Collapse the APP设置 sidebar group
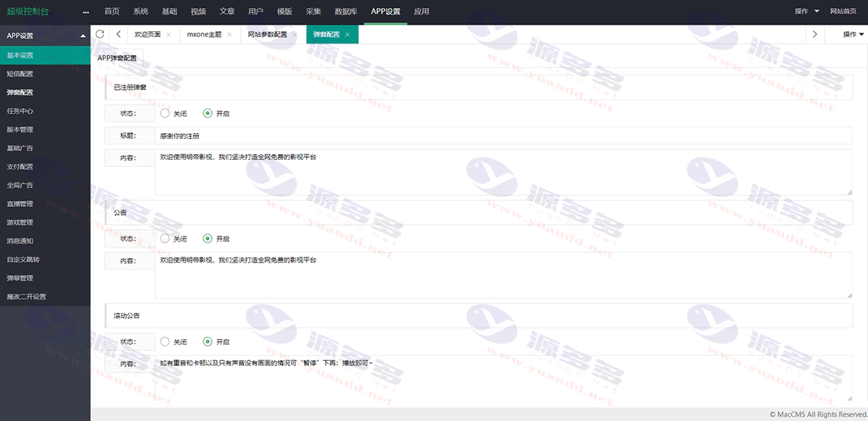 [x=45, y=35]
